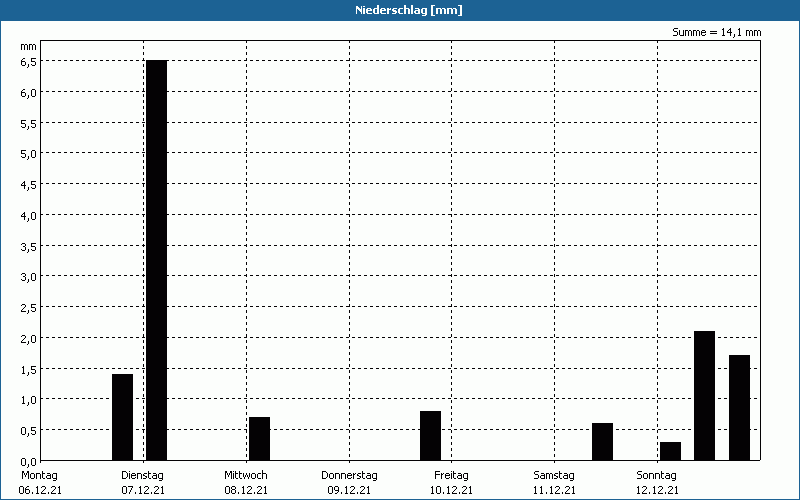Click the 0,6 mm bar after Samstag

[x=603, y=442]
